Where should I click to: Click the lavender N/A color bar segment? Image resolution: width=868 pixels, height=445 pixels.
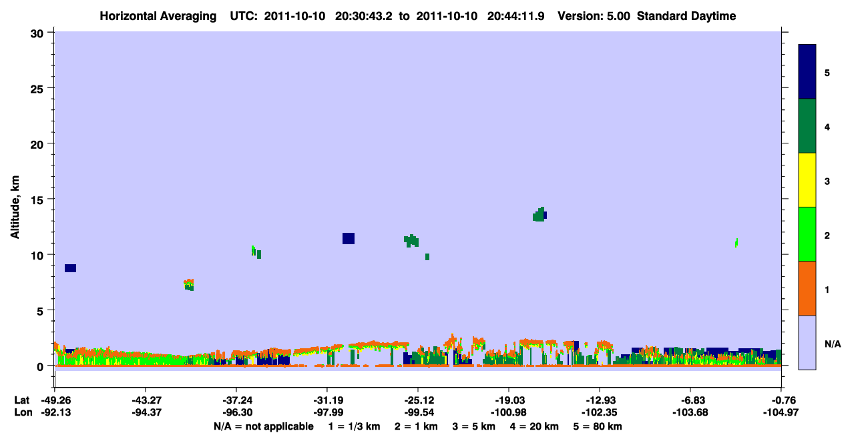[x=807, y=342]
